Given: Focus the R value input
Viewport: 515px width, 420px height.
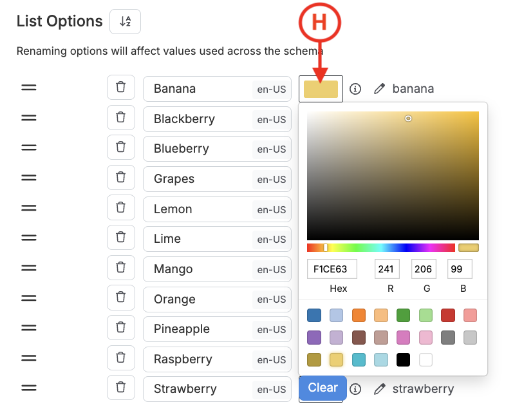Looking at the screenshot, I should [x=387, y=269].
